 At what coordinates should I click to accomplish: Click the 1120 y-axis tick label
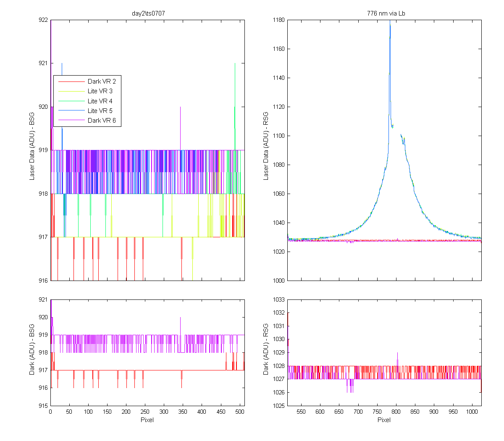tap(278, 107)
